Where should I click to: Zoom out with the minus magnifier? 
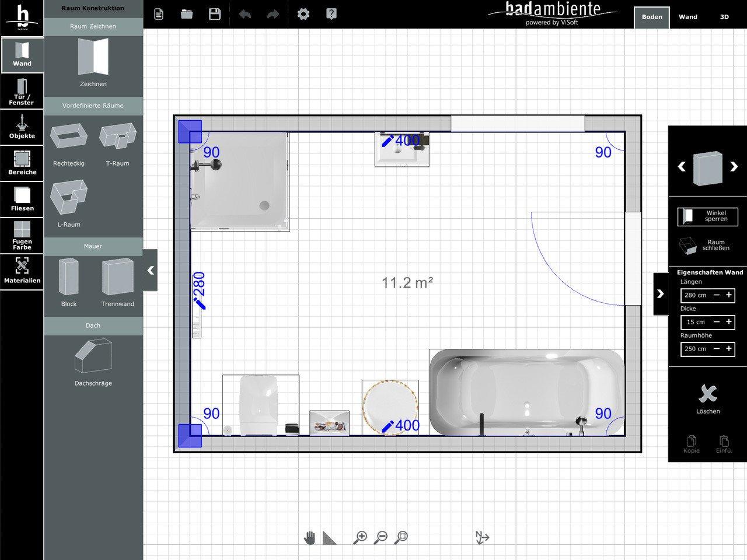point(381,537)
